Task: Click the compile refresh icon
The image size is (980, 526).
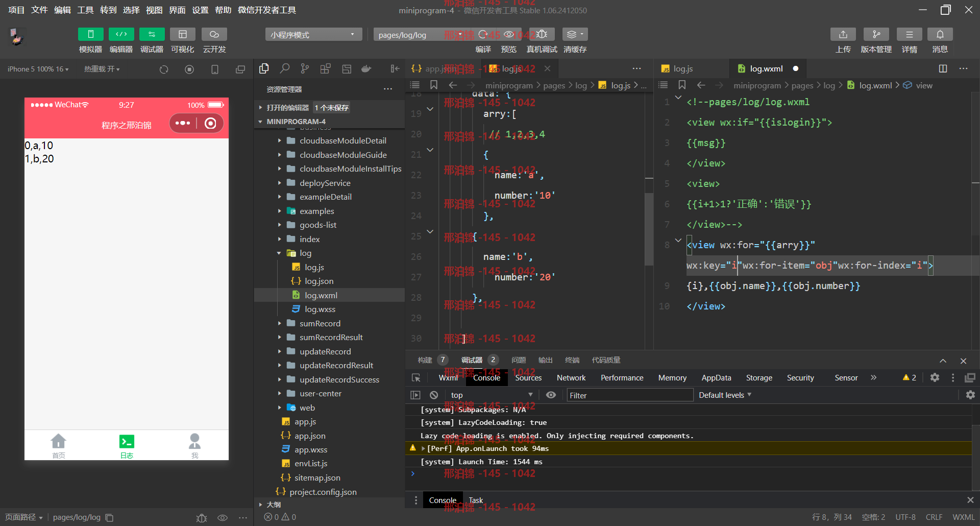Action: pyautogui.click(x=483, y=34)
